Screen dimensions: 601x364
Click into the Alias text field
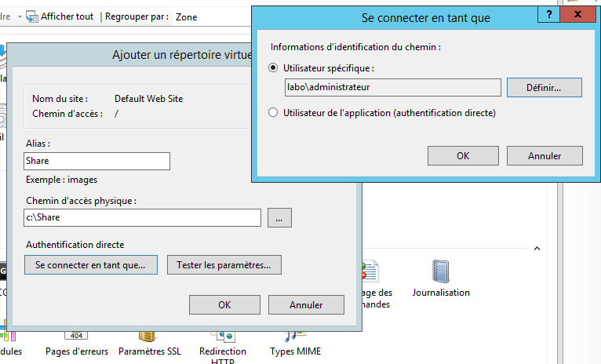97,161
